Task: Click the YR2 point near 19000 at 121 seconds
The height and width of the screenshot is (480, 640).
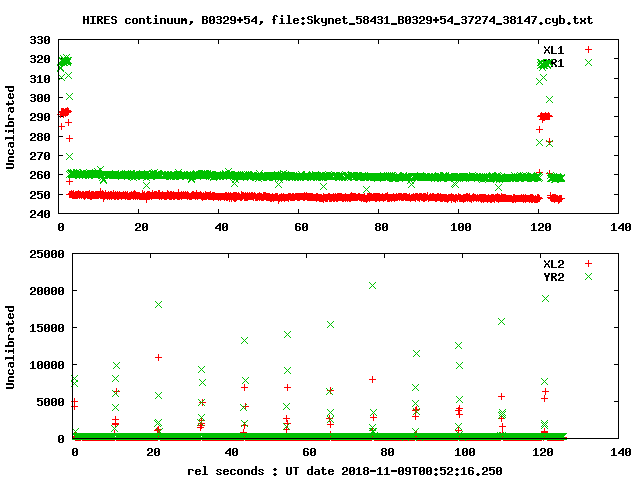Action: [545, 299]
